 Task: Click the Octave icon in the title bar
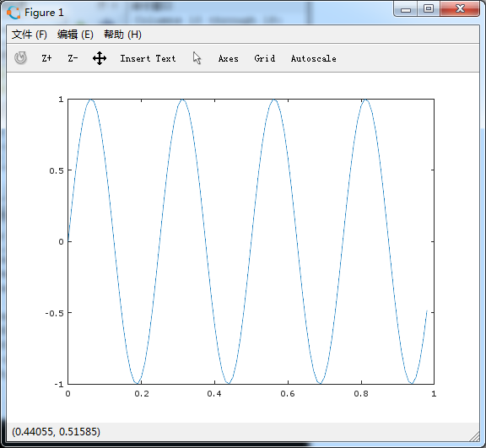13,13
